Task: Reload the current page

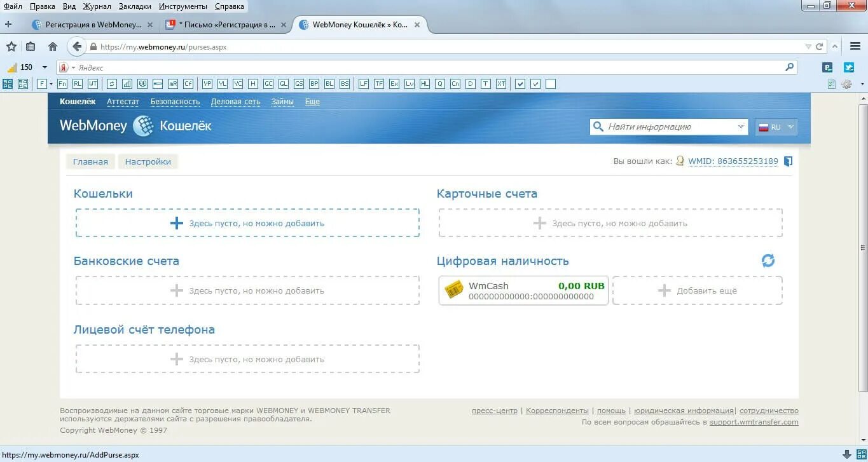Action: click(820, 46)
